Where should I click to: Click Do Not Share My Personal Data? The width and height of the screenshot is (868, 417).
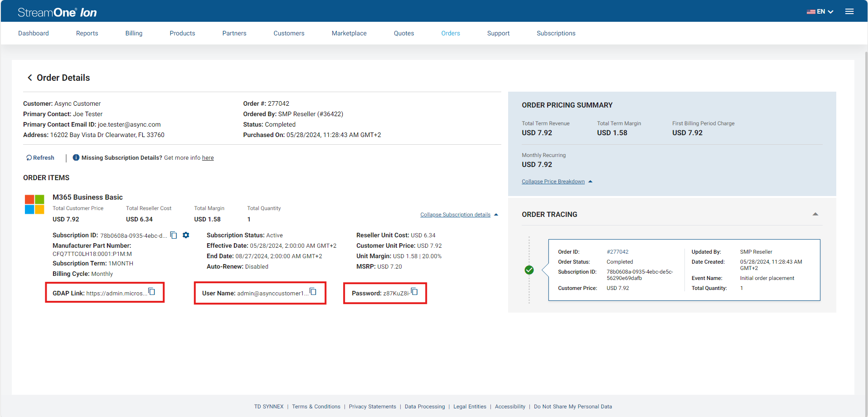pyautogui.click(x=573, y=407)
